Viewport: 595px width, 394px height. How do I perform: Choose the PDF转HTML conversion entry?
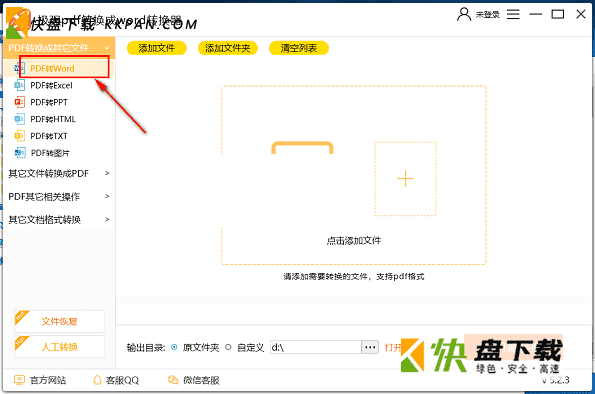(x=53, y=119)
